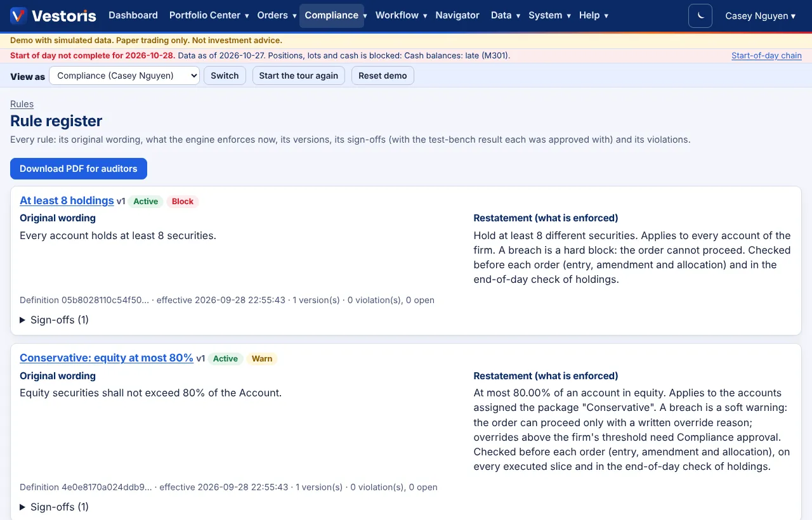Image resolution: width=812 pixels, height=520 pixels.
Task: Click the Definition 05b8028110c54f50 metadata line
Action: coord(227,300)
